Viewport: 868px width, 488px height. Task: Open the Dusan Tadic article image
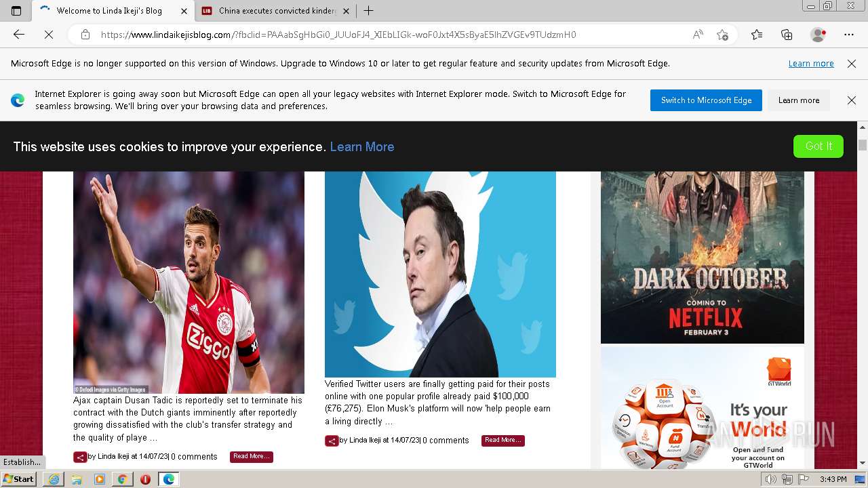[x=189, y=282]
